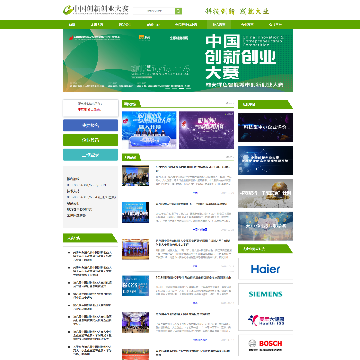This screenshot has width=360, height=360.
Task: Focus the header search input field
Action: pos(154,11)
